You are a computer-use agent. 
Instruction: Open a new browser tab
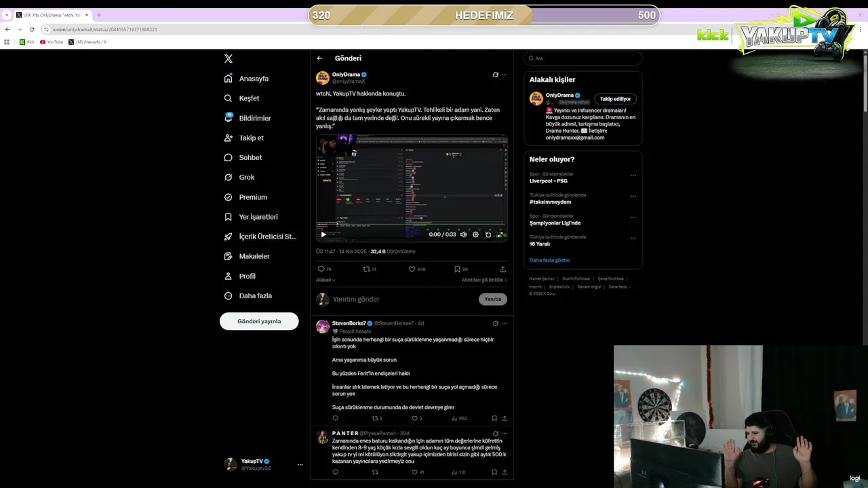click(x=98, y=15)
